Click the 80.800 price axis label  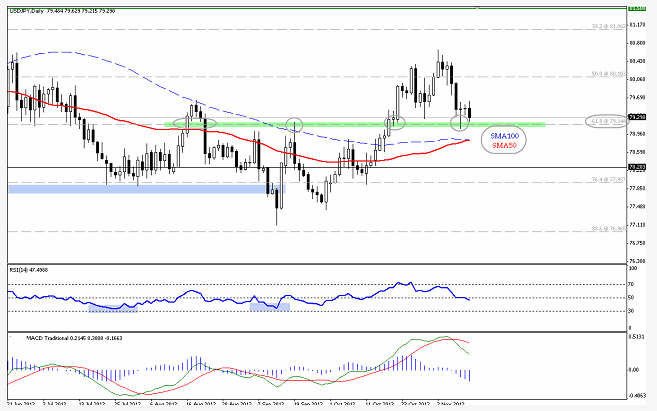point(637,43)
